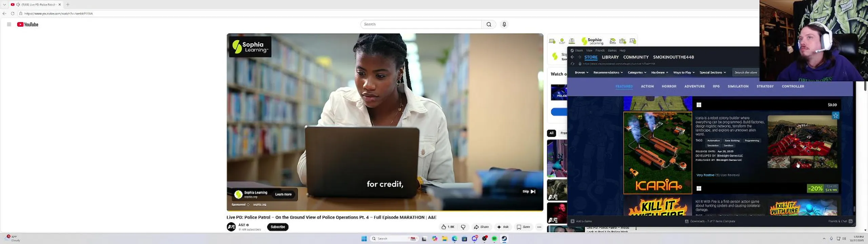
Task: Click the Base Building tag on Icaria
Action: pos(732,141)
